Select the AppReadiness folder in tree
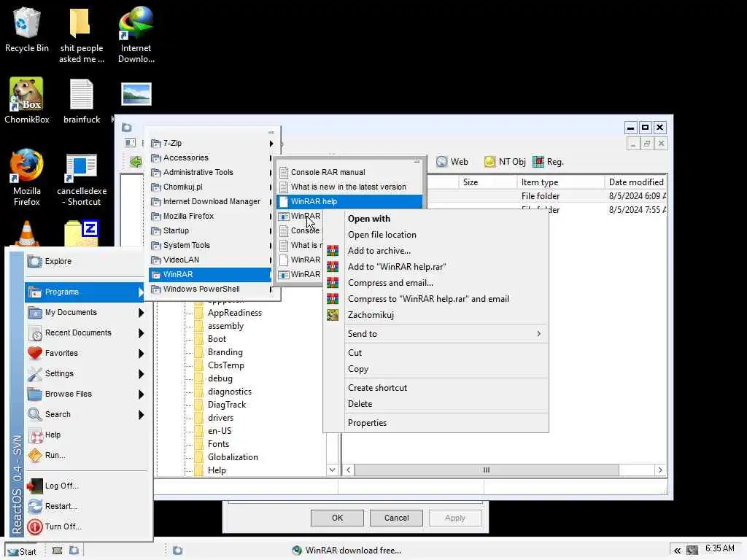 [x=234, y=313]
